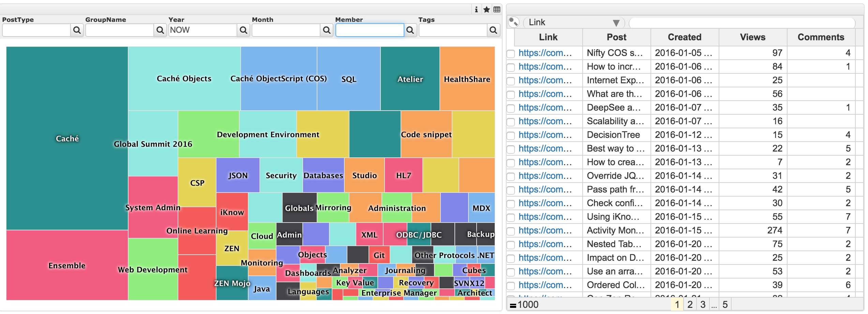Click the Year search magnifier icon
The height and width of the screenshot is (314, 868).
pos(243,30)
